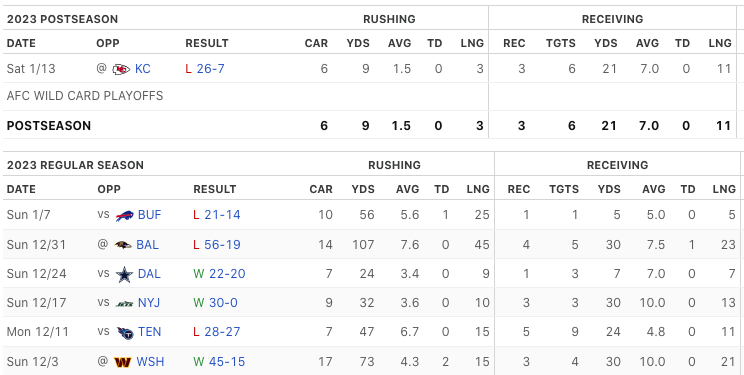Click the Buffalo Bills logo
The image size is (744, 375).
(x=124, y=216)
